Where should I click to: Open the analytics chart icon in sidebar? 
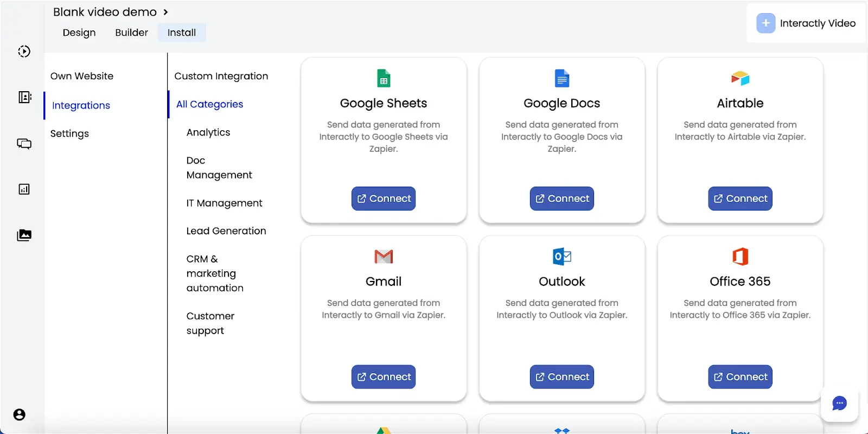point(24,189)
